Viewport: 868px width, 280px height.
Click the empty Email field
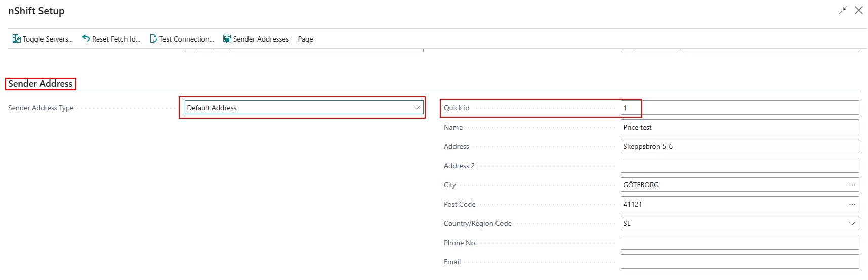click(739, 262)
